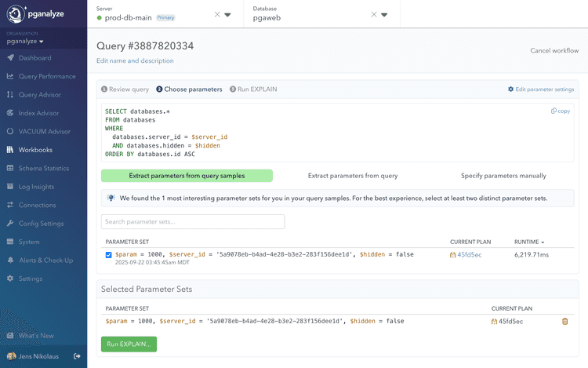Viewport: 588px width, 368px height.
Task: Sort by the RUNTIME column header
Action: [528, 242]
